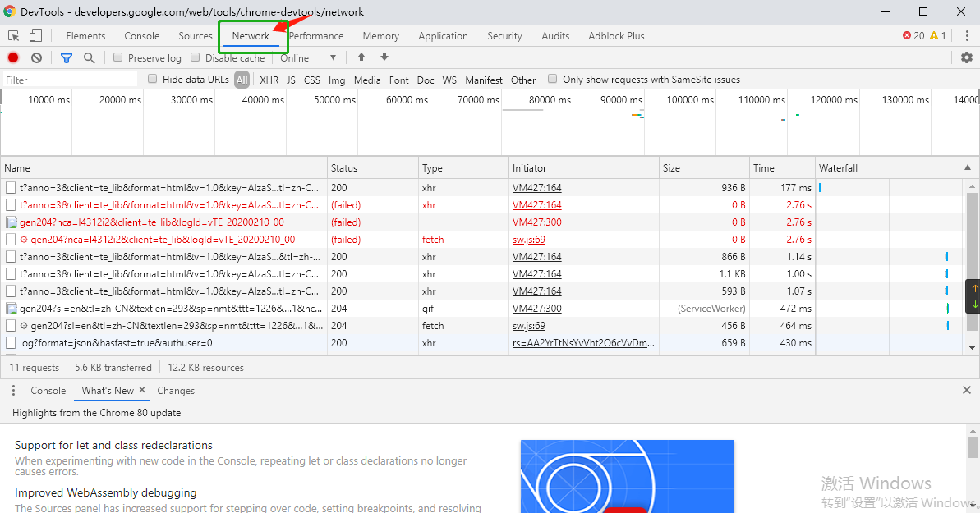Import a HAR file
980x513 pixels.
(361, 57)
